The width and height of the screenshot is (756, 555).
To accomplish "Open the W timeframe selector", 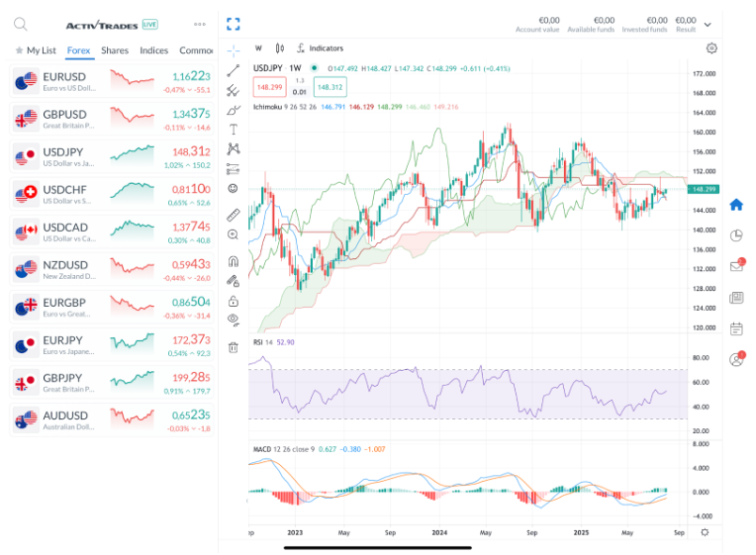I will coord(258,47).
